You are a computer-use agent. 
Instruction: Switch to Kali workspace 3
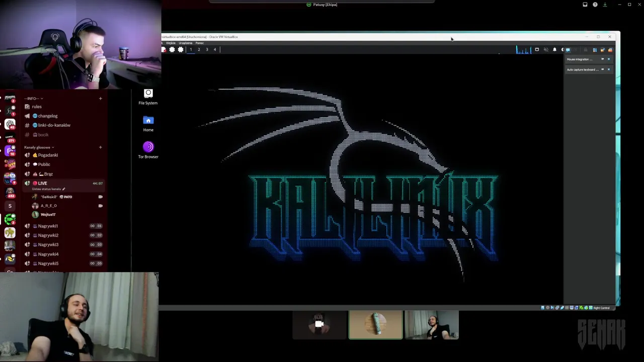click(207, 49)
